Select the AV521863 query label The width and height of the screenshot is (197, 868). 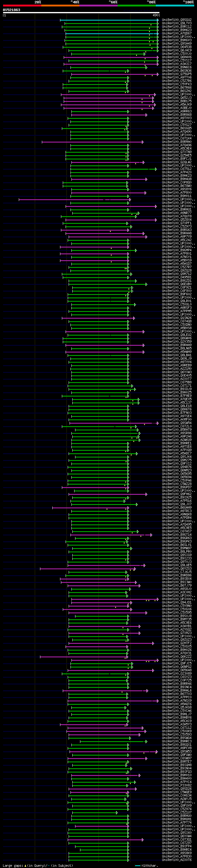click(11, 10)
